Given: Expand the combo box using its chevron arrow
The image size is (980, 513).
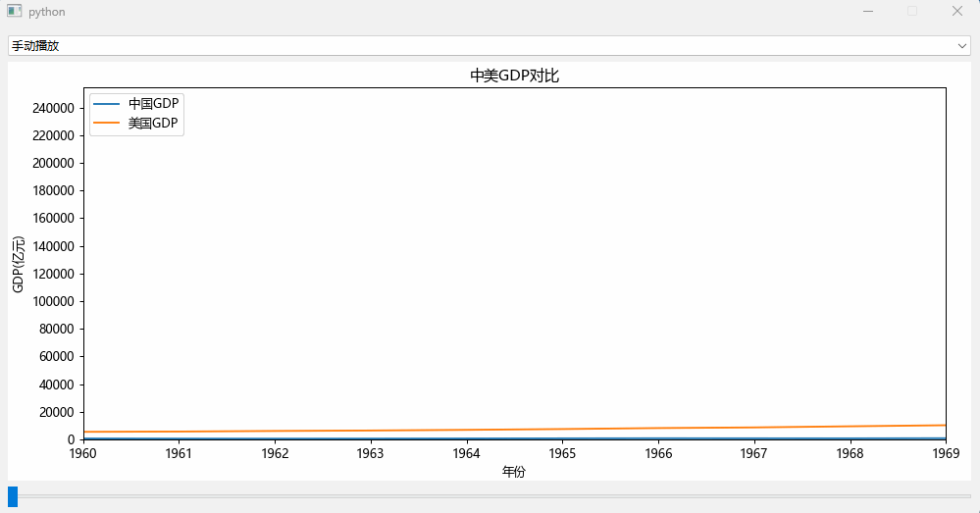Looking at the screenshot, I should click(962, 45).
